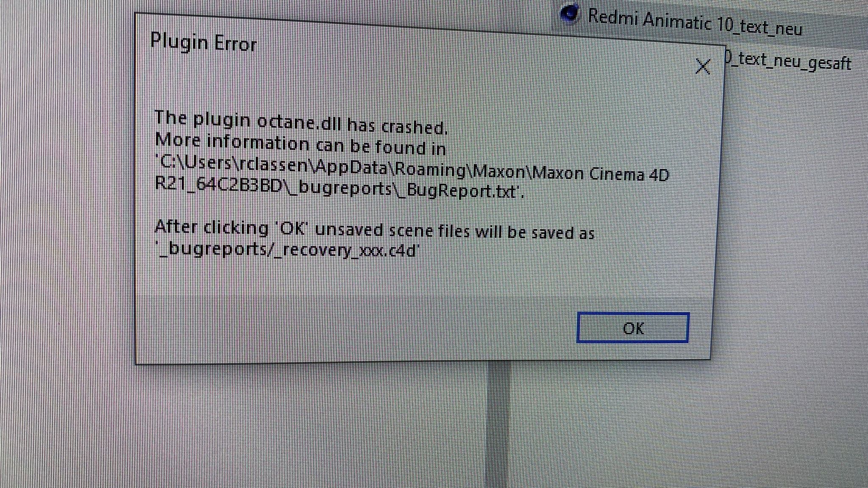Click the C:\Users path line in the message
This screenshot has height=488, width=868.
coord(412,169)
